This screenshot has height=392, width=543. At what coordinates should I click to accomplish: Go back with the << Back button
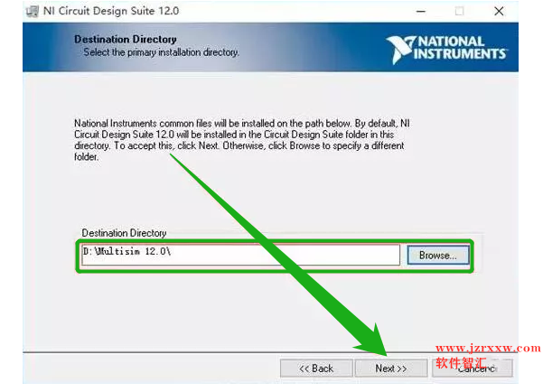point(316,369)
